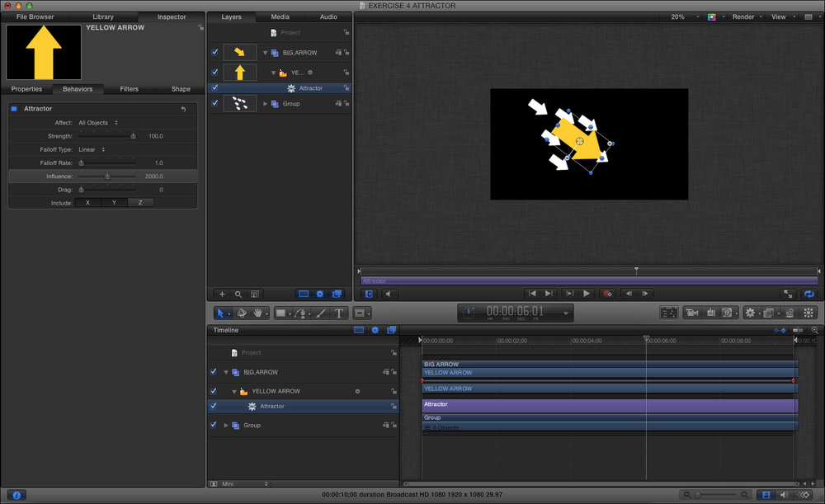The width and height of the screenshot is (825, 504).
Task: Open the Affect All Objects dropdown
Action: point(98,123)
